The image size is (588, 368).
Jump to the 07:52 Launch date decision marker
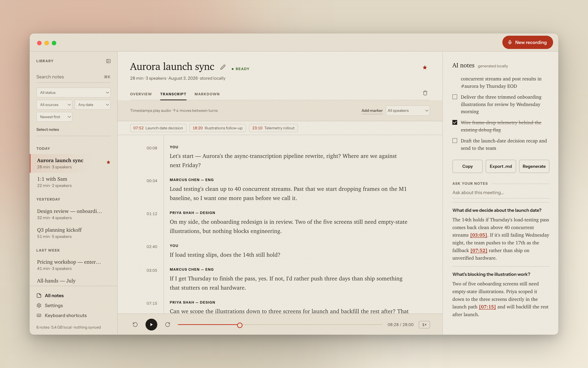[158, 128]
